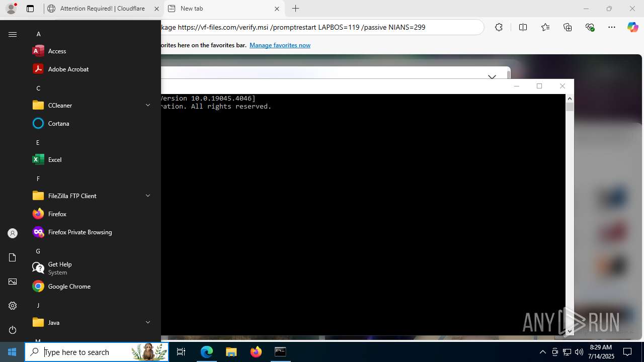The image size is (644, 362).
Task: Open Firefox from the Start menu
Action: (x=92, y=214)
